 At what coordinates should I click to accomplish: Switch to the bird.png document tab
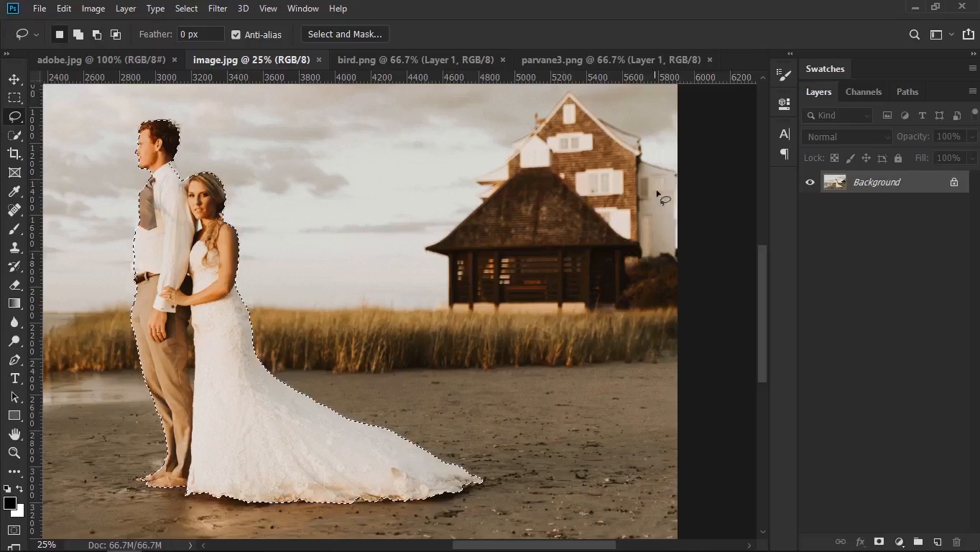coord(415,60)
